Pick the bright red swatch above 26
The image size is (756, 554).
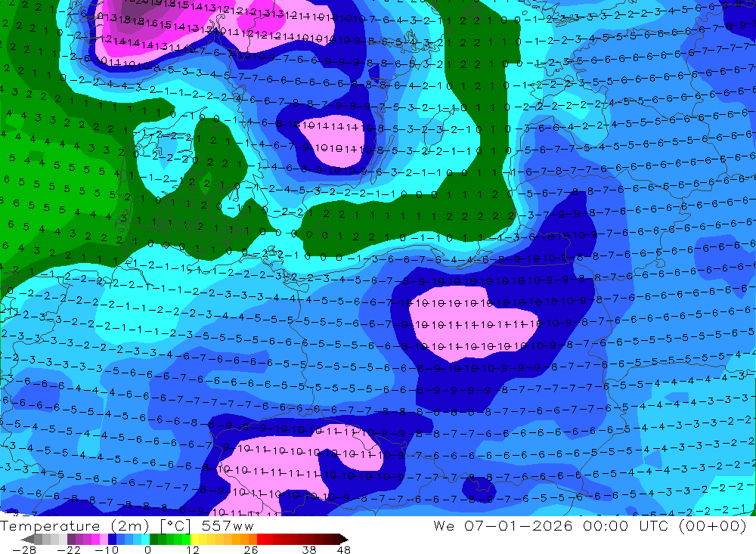click(261, 539)
